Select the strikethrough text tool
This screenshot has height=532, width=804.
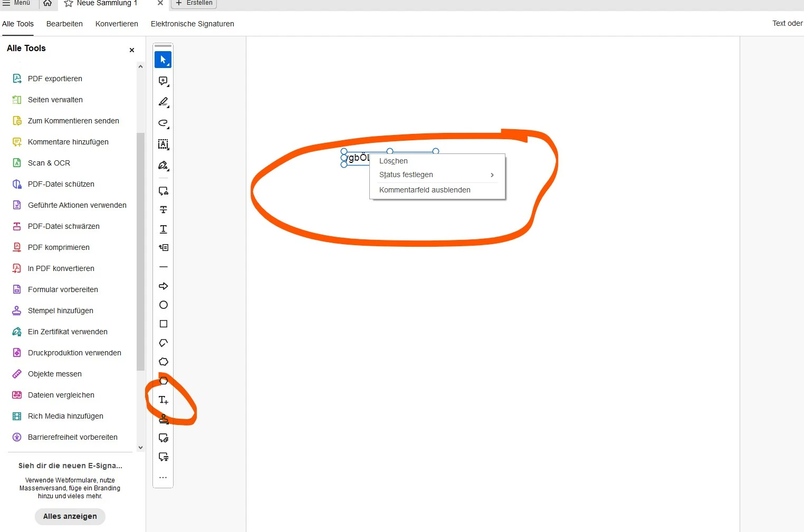(x=163, y=210)
